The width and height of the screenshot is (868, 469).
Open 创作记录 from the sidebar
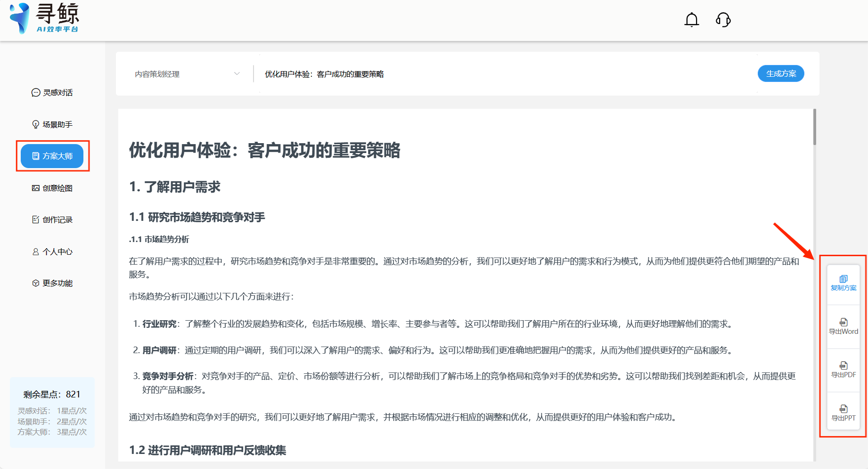[x=52, y=219]
